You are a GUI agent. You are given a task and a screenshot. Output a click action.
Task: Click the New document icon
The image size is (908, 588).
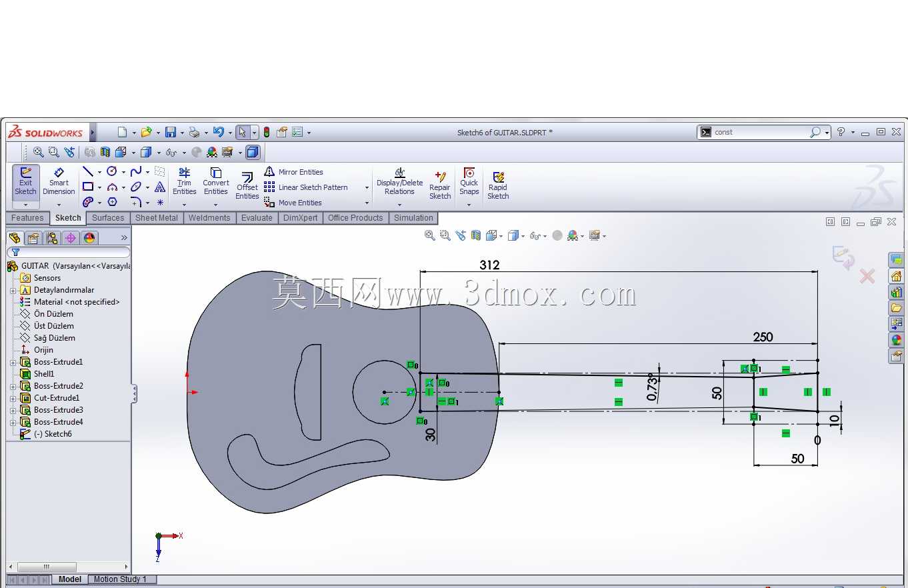pos(122,132)
